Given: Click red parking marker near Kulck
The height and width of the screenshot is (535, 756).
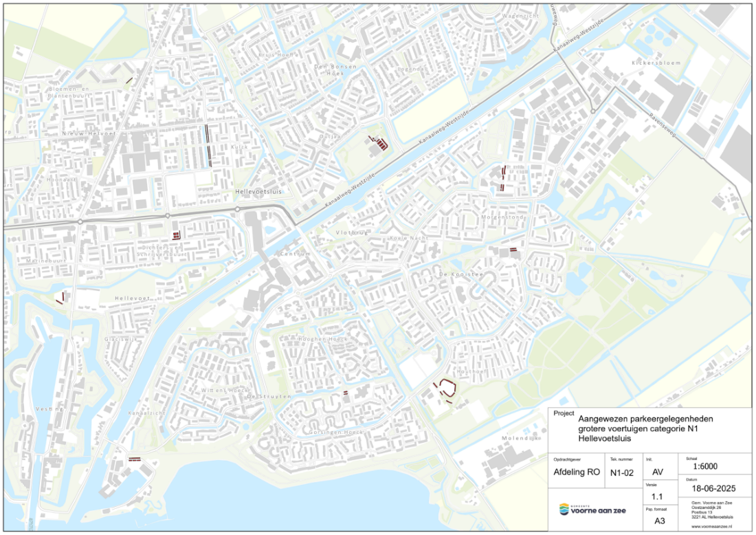Looking at the screenshot, I should [208, 144].
